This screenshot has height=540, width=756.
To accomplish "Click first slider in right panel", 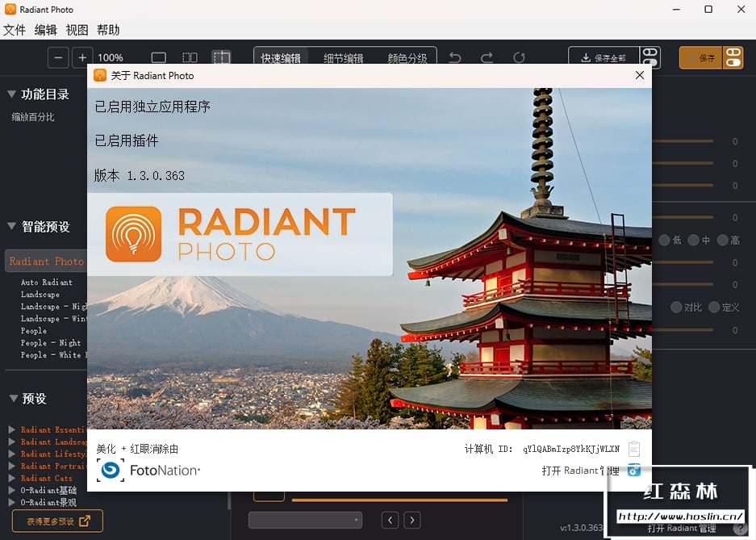I will tap(683, 141).
